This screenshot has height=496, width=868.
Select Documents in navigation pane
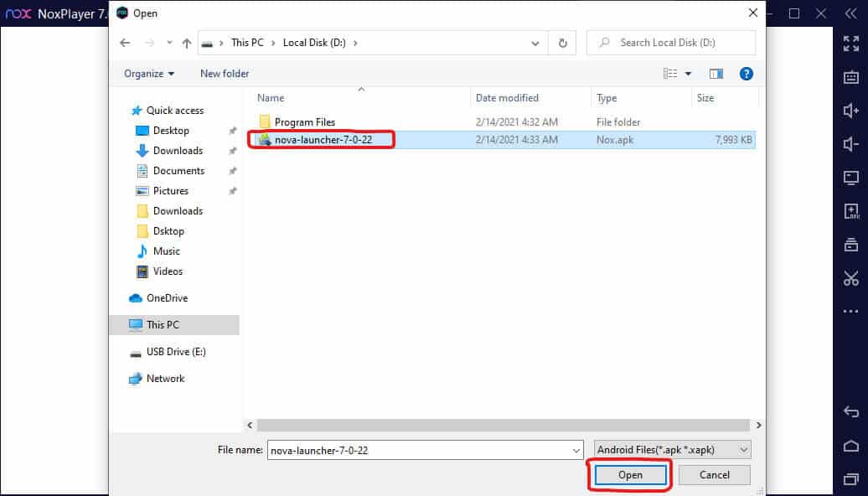(178, 171)
